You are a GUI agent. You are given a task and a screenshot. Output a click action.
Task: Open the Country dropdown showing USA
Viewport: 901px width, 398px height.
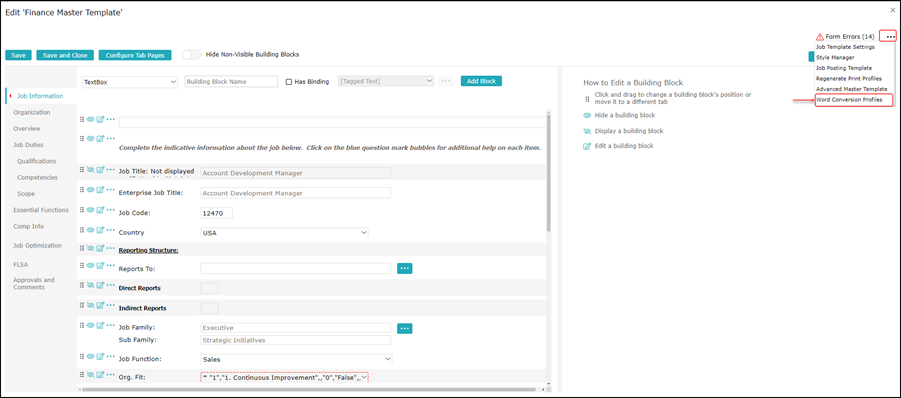[284, 233]
